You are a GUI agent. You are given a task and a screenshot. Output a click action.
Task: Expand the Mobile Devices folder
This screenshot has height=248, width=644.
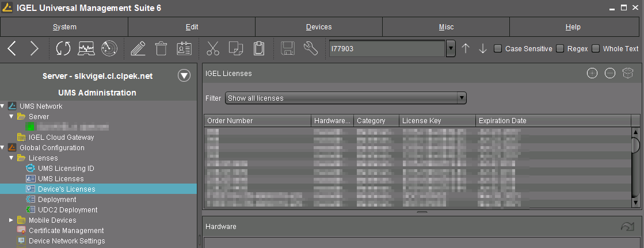point(12,220)
